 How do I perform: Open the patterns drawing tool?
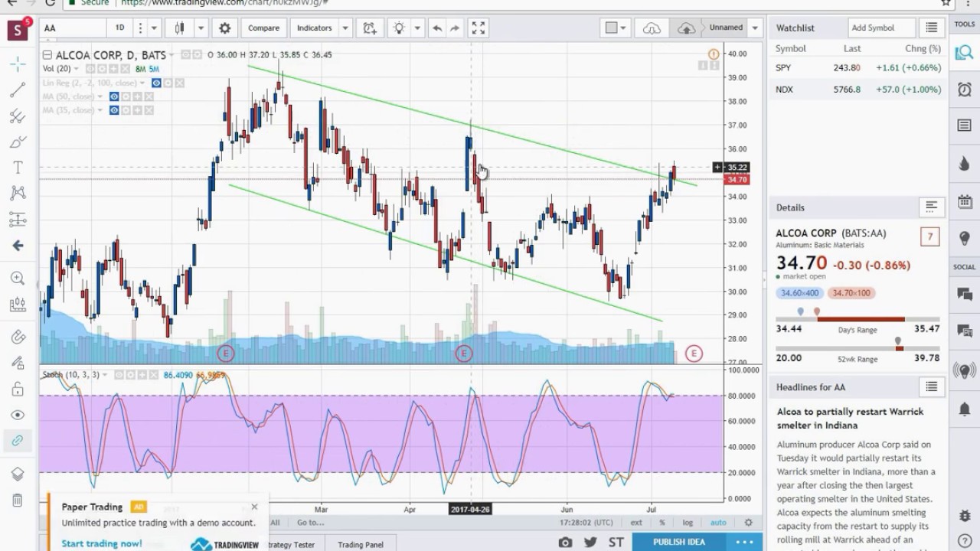[x=17, y=193]
